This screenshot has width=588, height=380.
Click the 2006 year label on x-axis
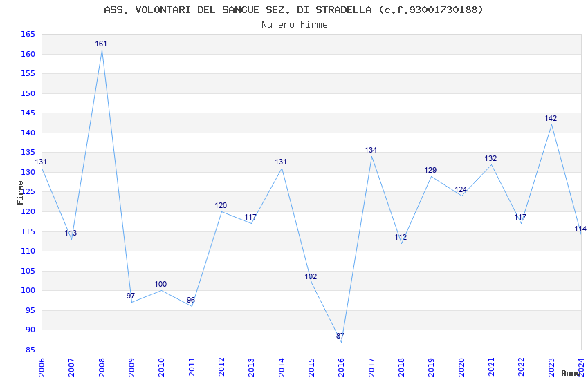coord(42,368)
